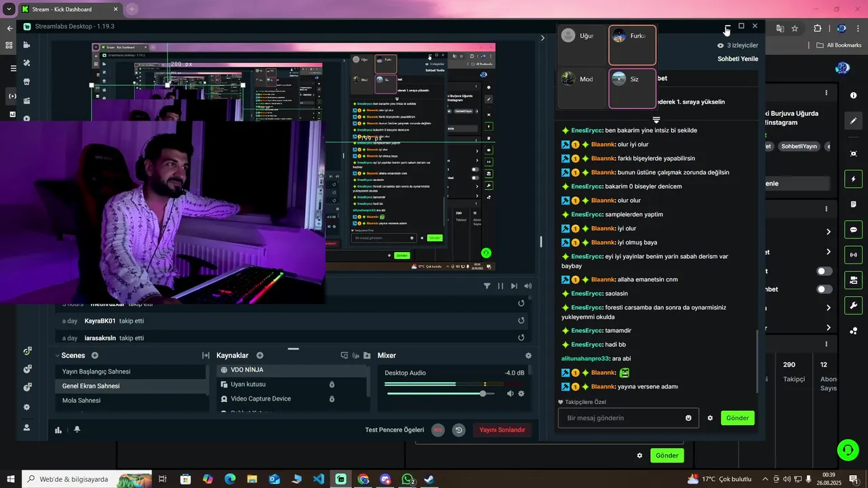Select the Uyan kutusu source

pyautogui.click(x=292, y=384)
